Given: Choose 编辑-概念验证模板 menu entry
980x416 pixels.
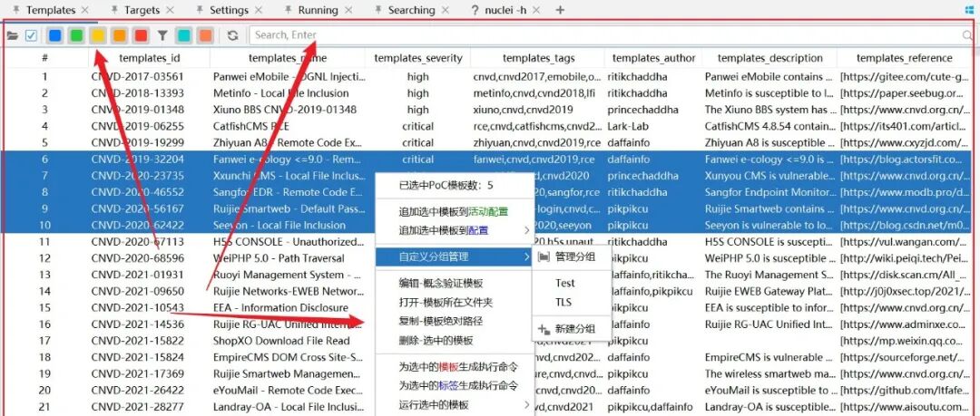Looking at the screenshot, I should tap(455, 284).
